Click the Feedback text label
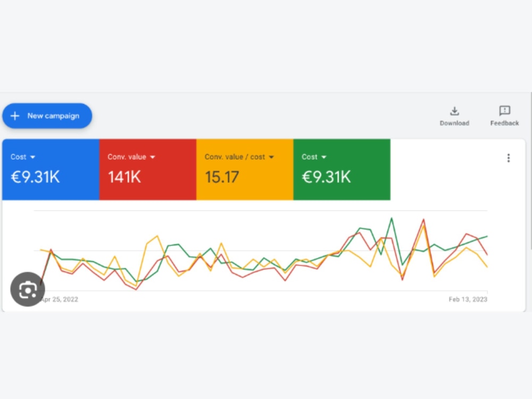Image resolution: width=532 pixels, height=399 pixels. [x=504, y=123]
